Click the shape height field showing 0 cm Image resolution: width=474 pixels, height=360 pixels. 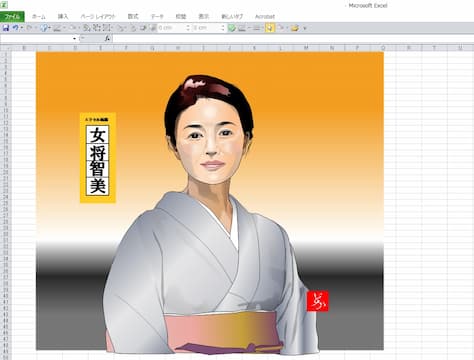pyautogui.click(x=171, y=28)
